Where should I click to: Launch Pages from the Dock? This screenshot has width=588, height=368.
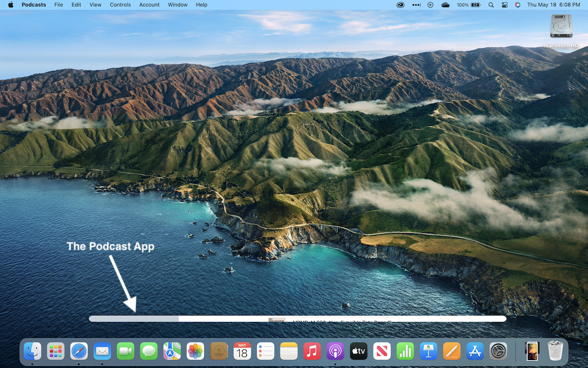pyautogui.click(x=452, y=351)
